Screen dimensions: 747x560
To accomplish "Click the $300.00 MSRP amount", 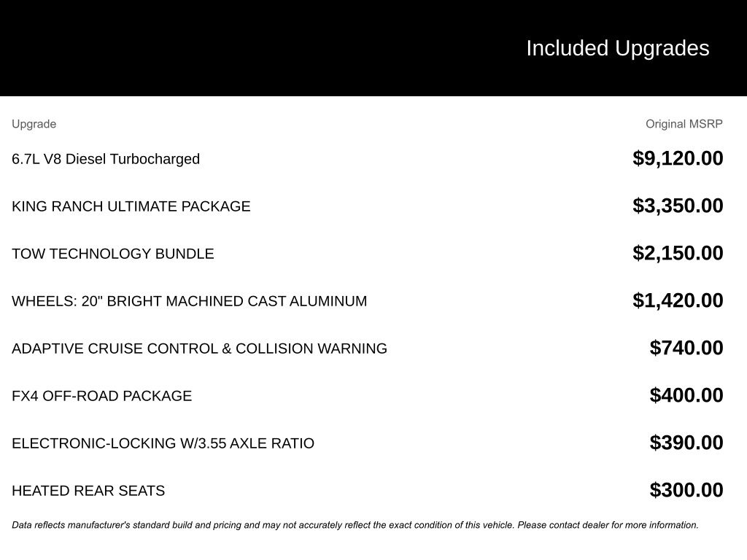I will coord(686,490).
